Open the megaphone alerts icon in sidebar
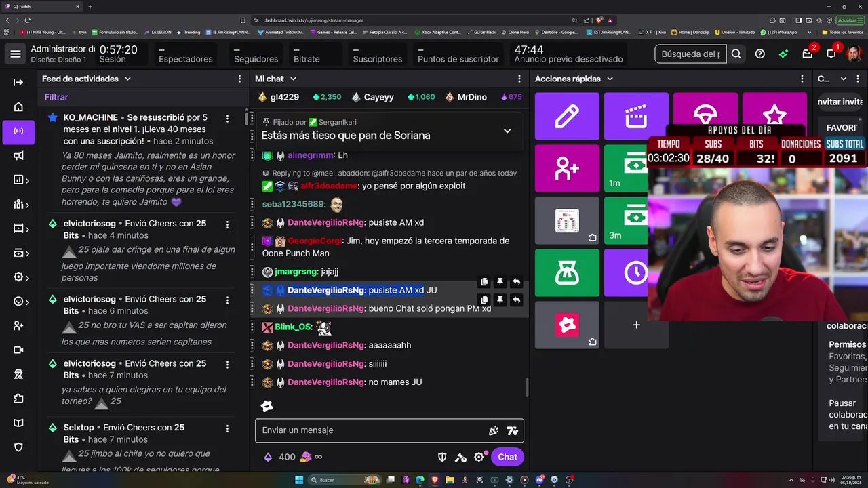Viewport: 868px width, 488px height. pyautogui.click(x=18, y=155)
